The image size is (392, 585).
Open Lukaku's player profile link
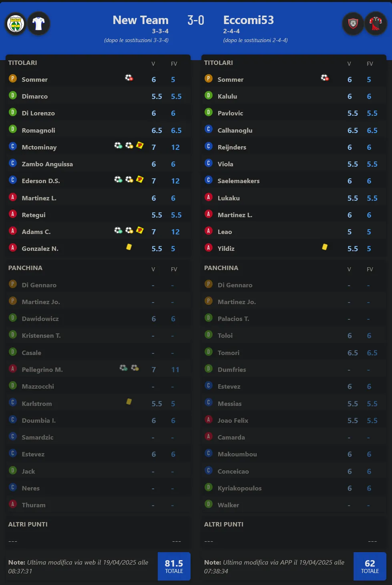click(229, 198)
